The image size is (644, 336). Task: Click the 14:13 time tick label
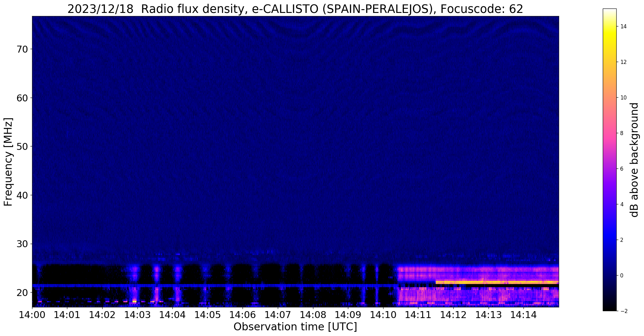click(488, 315)
